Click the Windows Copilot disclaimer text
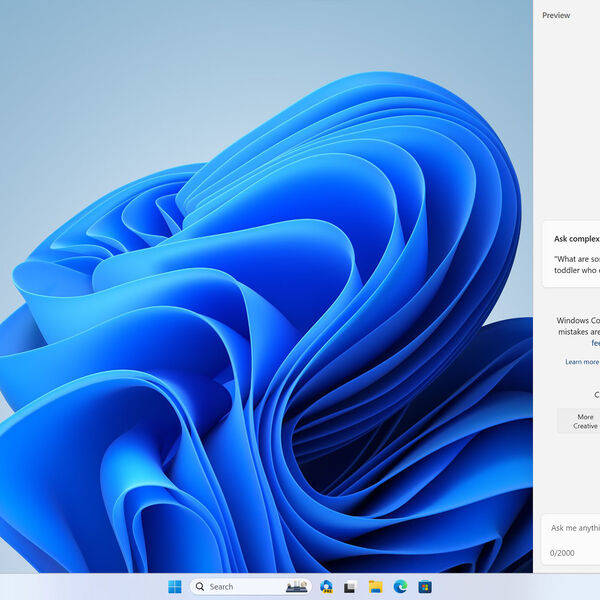Screen dimensions: 600x600 pos(578,326)
